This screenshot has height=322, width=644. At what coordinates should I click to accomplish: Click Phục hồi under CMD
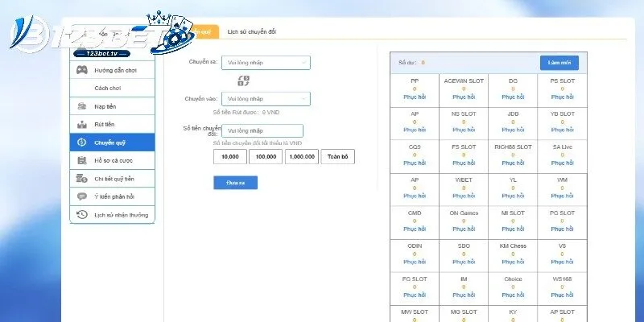point(415,229)
